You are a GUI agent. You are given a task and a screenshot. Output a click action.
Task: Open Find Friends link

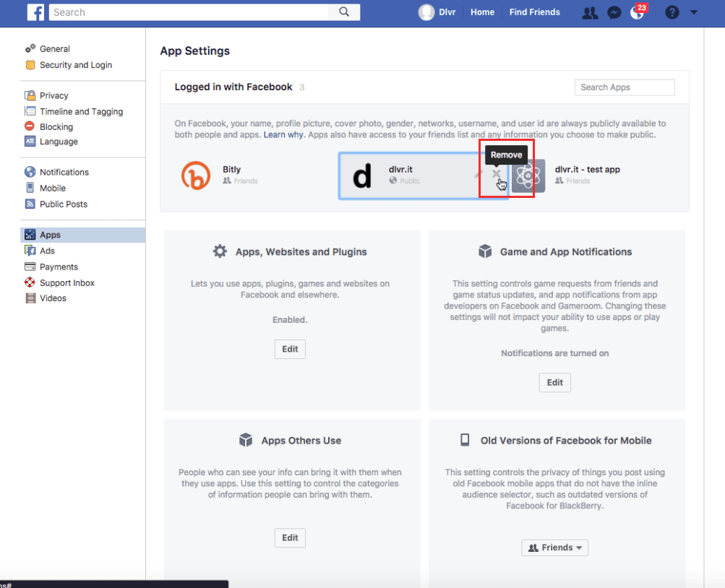tap(534, 12)
